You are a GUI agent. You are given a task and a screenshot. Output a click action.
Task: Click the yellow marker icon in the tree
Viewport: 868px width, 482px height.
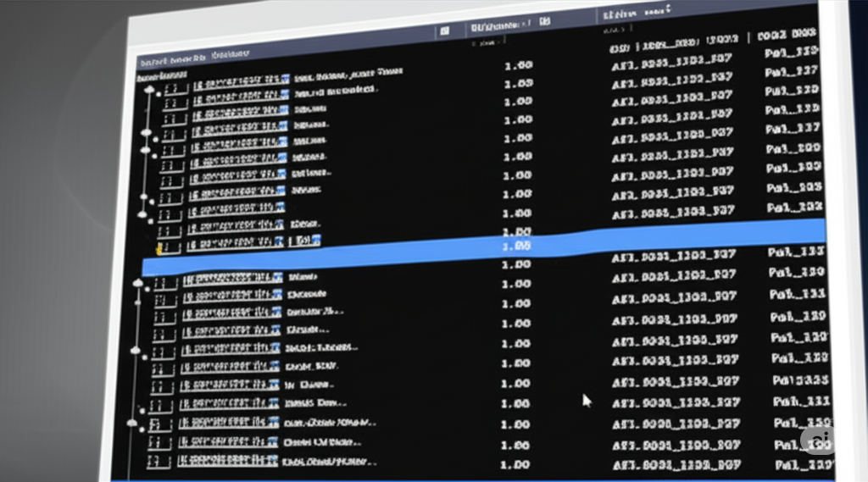click(159, 249)
